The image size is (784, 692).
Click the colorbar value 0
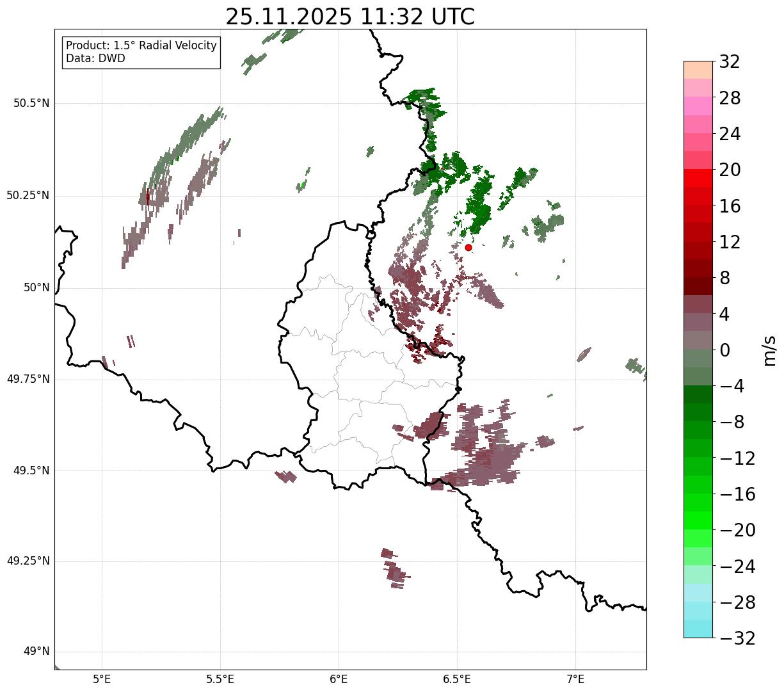coord(724,350)
